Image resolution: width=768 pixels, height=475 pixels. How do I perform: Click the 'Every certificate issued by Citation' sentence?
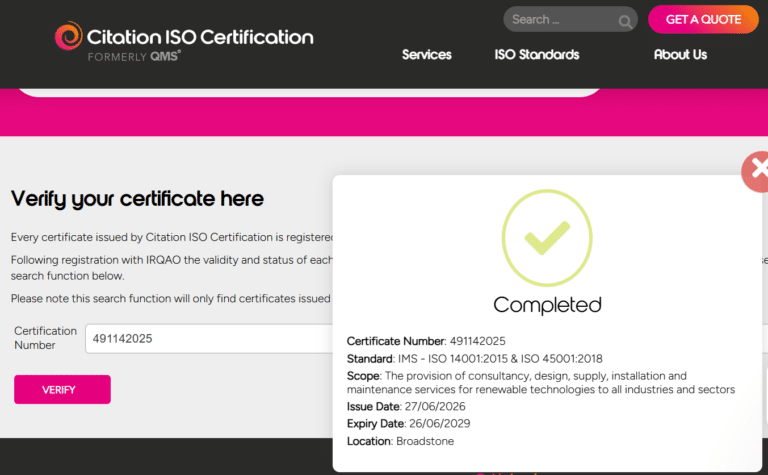tap(172, 237)
